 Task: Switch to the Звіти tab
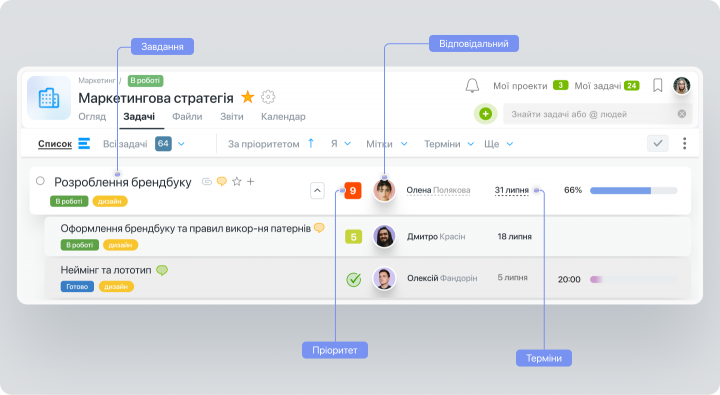click(232, 117)
